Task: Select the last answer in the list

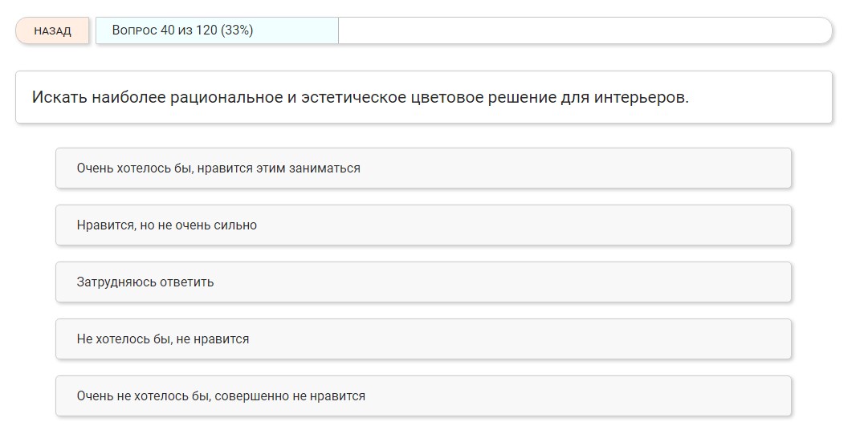Action: (x=423, y=396)
